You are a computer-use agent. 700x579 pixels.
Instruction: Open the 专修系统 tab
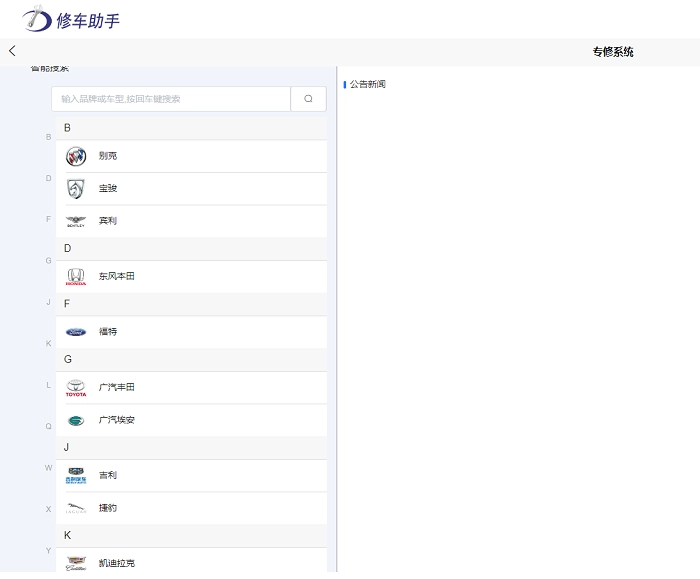tap(612, 52)
